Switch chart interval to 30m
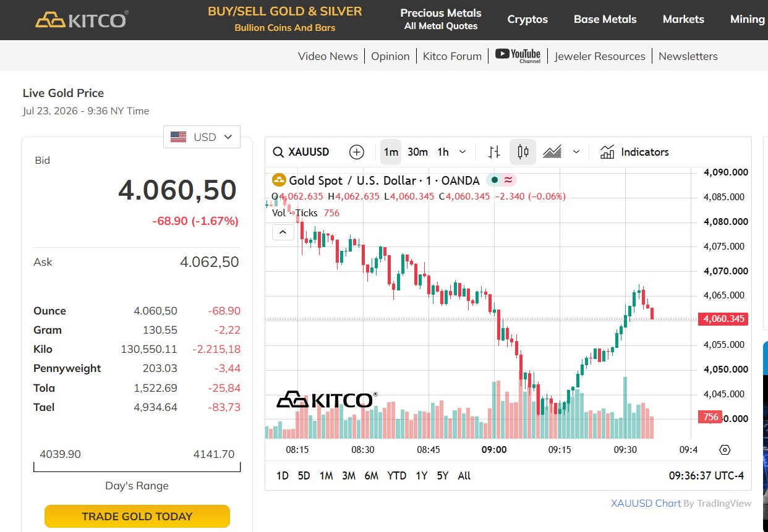The width and height of the screenshot is (768, 532). (x=417, y=152)
